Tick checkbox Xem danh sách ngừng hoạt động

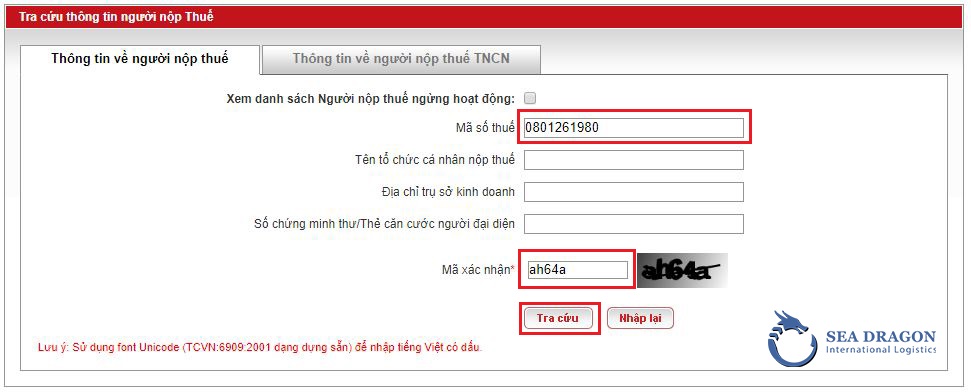[x=530, y=98]
